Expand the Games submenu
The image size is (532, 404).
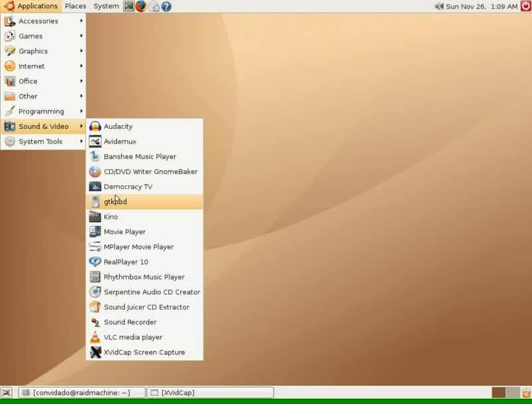[43, 36]
